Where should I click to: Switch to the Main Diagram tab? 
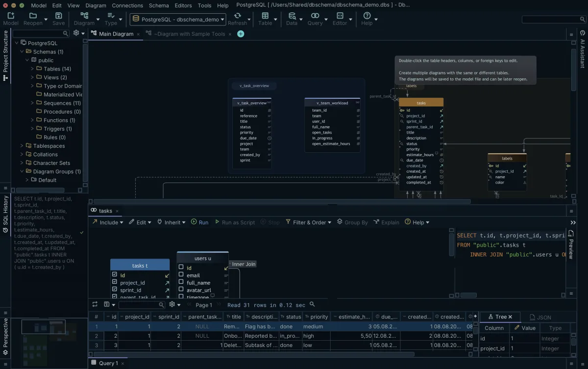116,34
